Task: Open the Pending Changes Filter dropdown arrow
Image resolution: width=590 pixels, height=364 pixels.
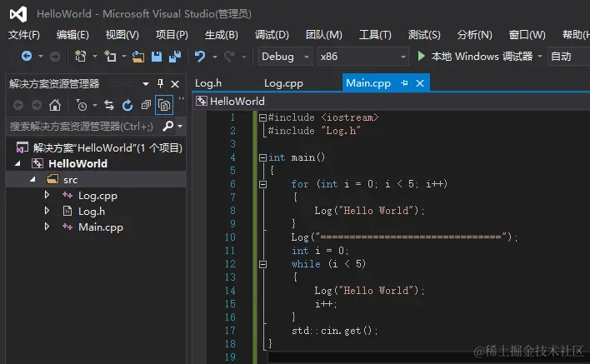Action: click(x=95, y=106)
